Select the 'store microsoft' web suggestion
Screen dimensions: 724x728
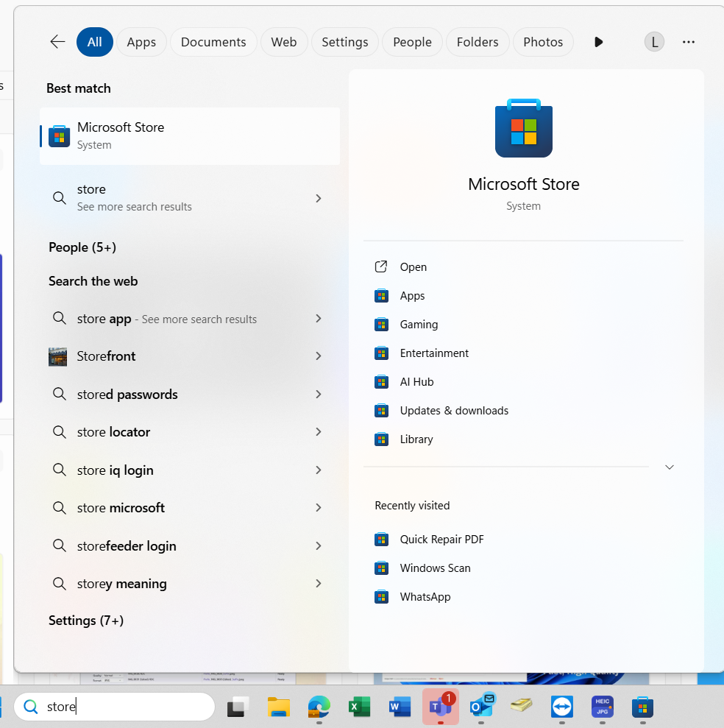pos(190,507)
